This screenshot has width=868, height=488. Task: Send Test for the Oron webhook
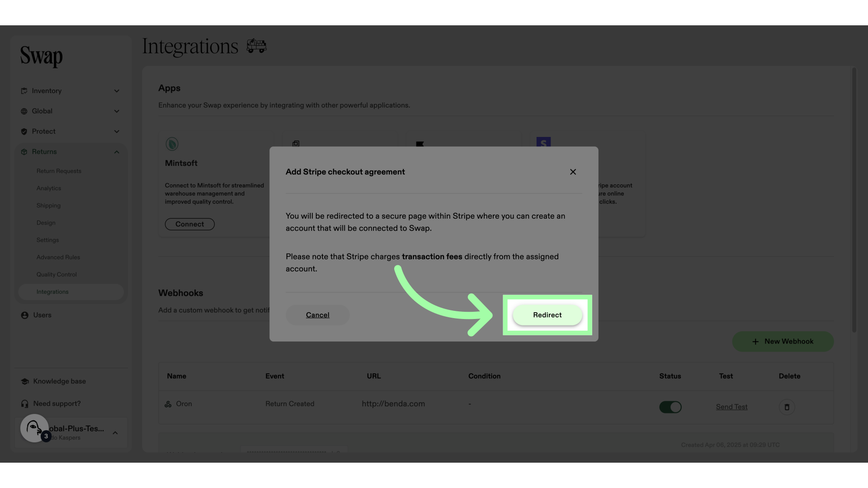pos(731,407)
